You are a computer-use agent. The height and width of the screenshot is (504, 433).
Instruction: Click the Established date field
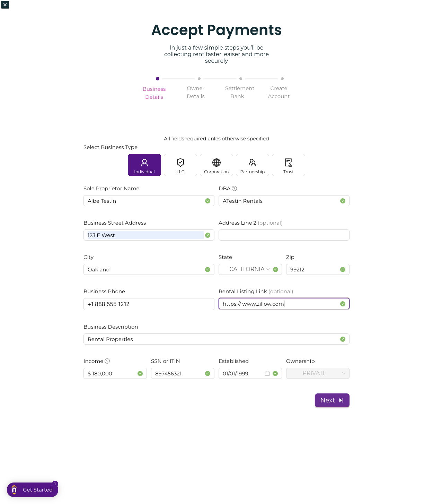(250, 373)
